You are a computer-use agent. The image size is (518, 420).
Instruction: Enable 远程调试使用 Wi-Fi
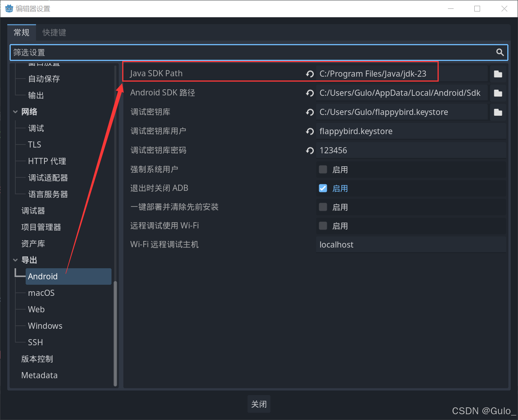(323, 226)
